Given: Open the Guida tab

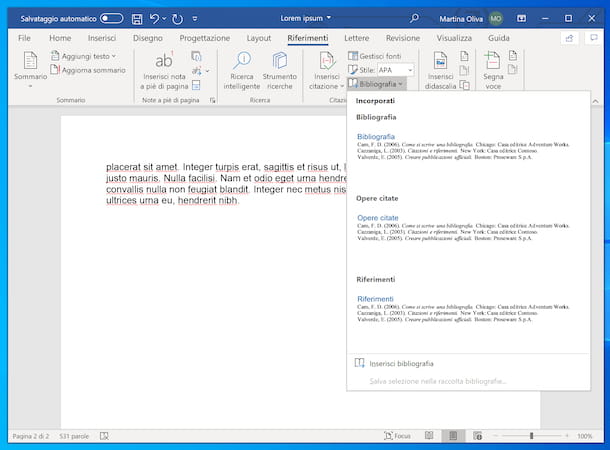Looking at the screenshot, I should click(499, 38).
